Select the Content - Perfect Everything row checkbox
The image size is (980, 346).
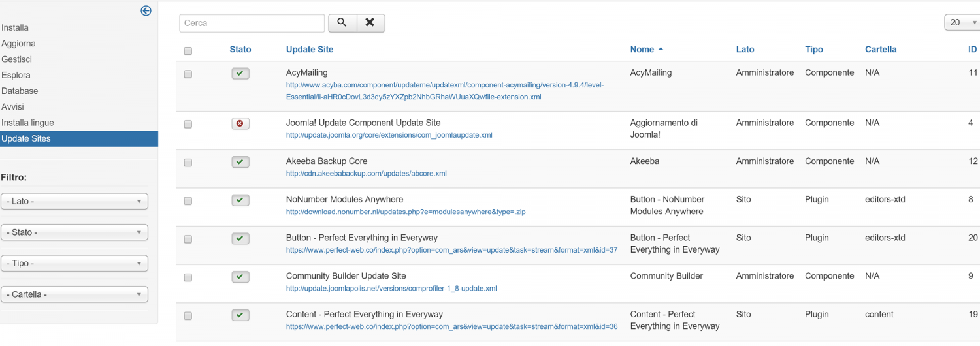pyautogui.click(x=188, y=316)
